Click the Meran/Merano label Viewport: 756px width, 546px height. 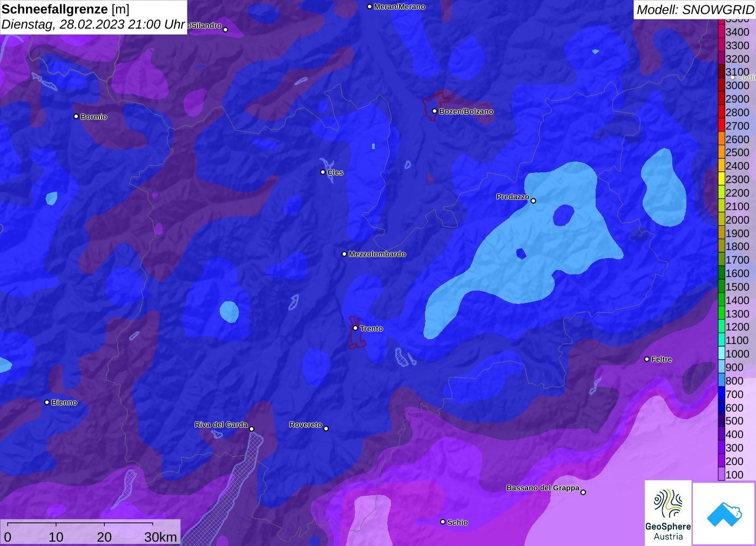click(400, 6)
